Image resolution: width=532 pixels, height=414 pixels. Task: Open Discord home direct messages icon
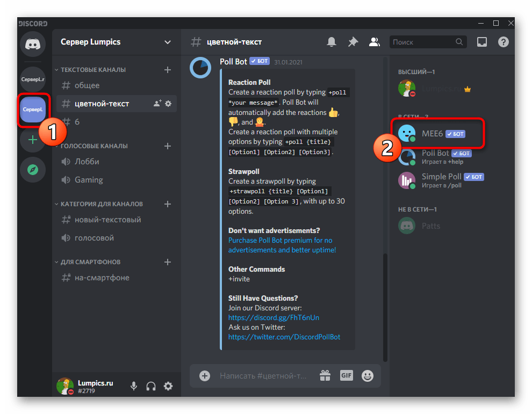33,44
